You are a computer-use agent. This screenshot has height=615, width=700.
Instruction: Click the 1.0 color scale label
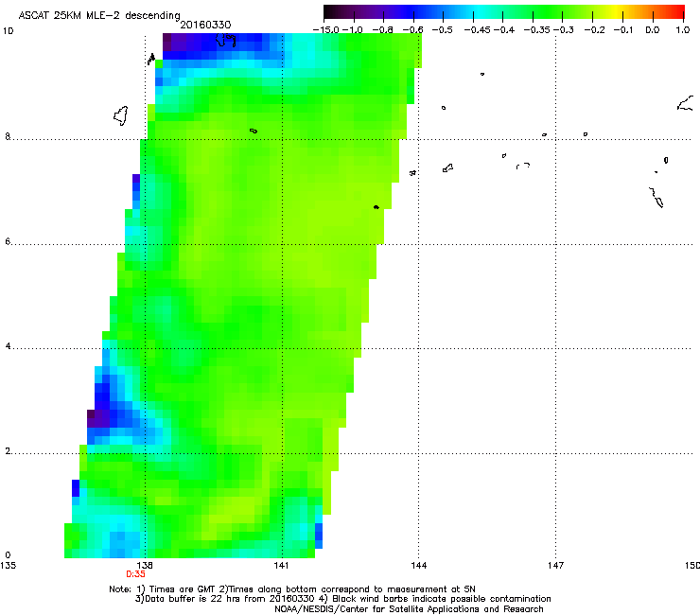(x=683, y=30)
